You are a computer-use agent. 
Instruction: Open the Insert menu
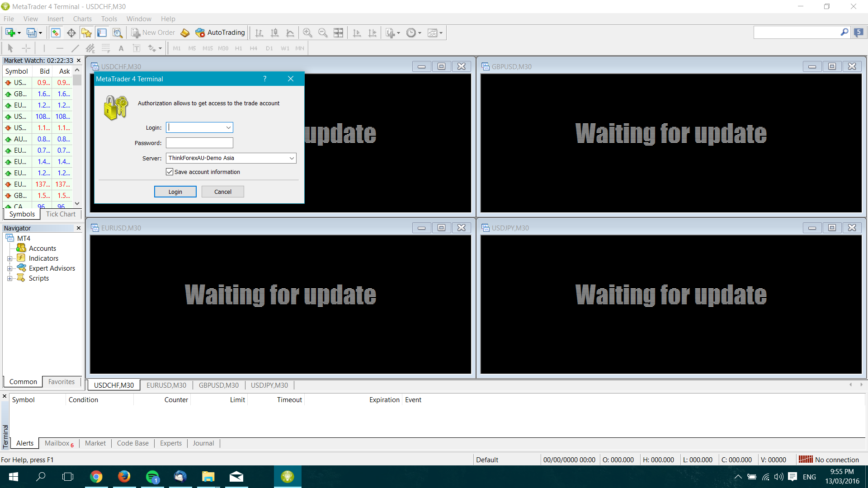coord(56,19)
